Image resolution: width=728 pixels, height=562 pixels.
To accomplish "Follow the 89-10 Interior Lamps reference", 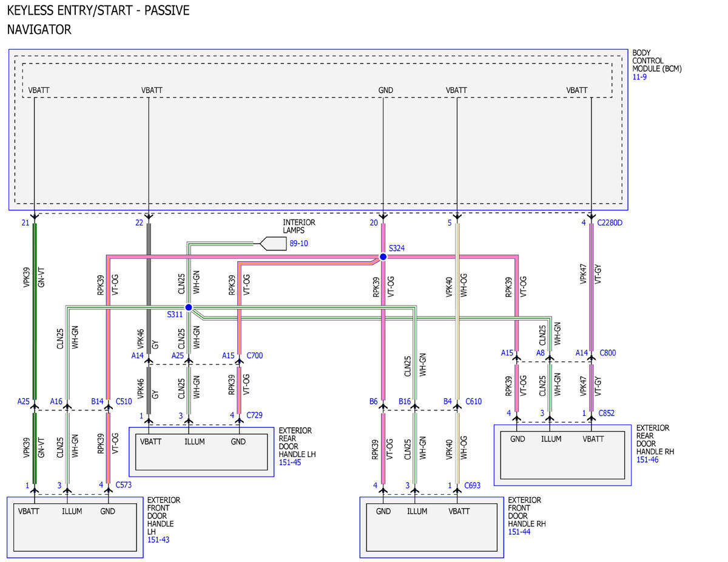I will (298, 244).
